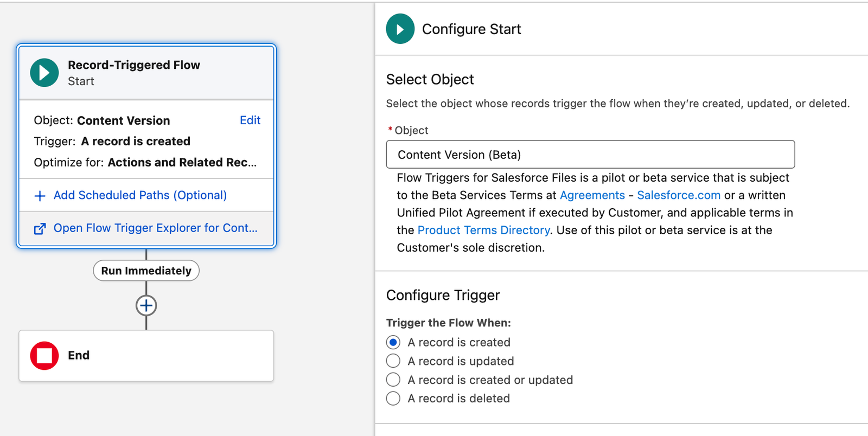
Task: Click the Run Immediately path label
Action: (x=146, y=271)
